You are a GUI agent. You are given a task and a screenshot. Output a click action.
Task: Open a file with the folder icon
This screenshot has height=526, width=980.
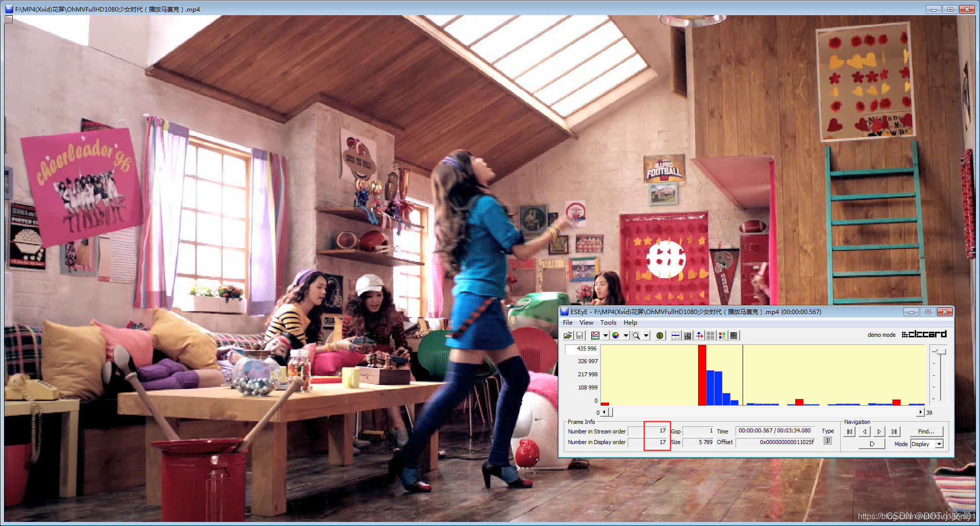568,335
